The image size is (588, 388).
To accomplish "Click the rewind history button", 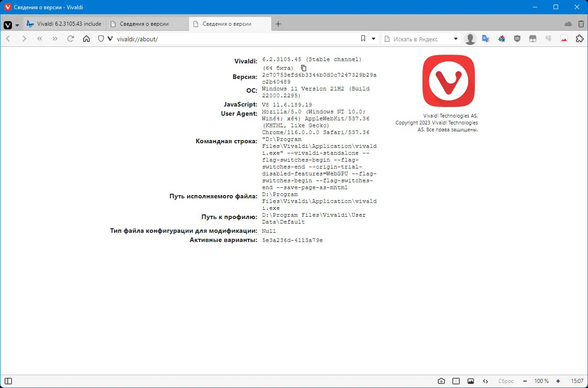I will 40,39.
